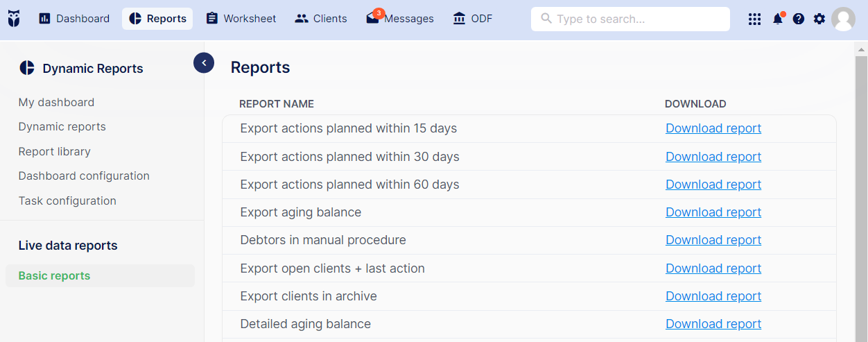Open the settings gear icon
The height and width of the screenshot is (342, 868).
(819, 19)
